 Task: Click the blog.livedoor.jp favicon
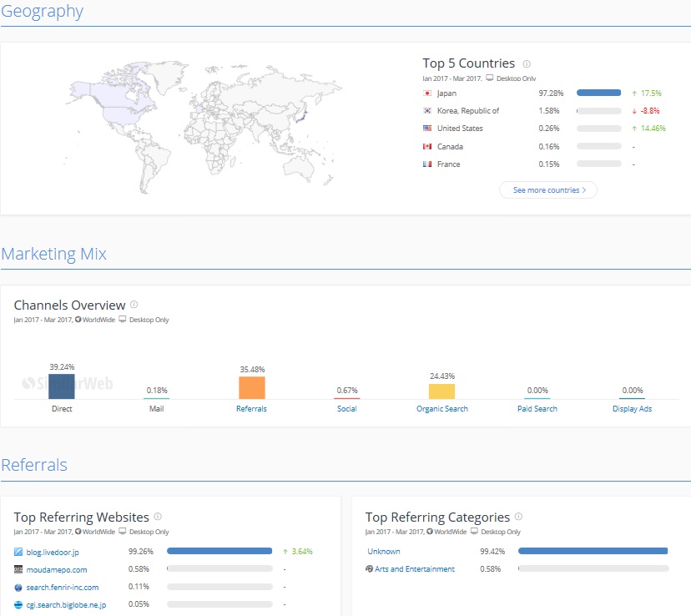(18, 552)
